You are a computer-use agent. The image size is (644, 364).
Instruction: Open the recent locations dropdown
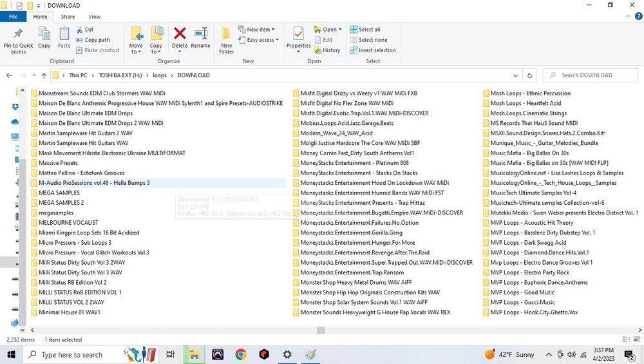point(34,75)
